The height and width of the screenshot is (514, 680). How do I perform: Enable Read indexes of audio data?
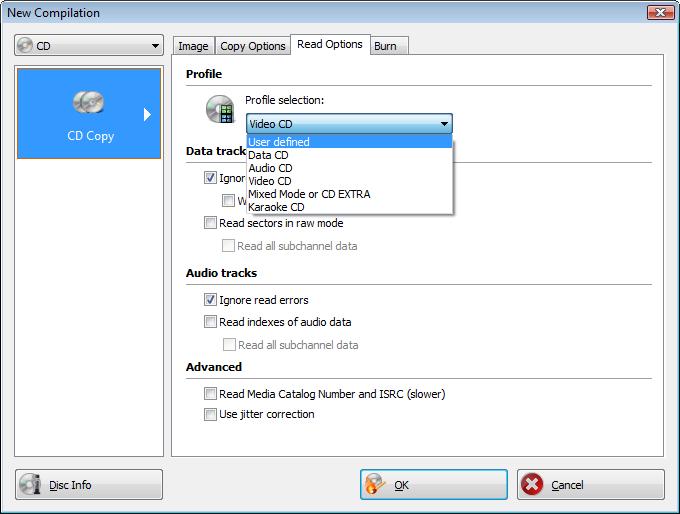tap(210, 322)
